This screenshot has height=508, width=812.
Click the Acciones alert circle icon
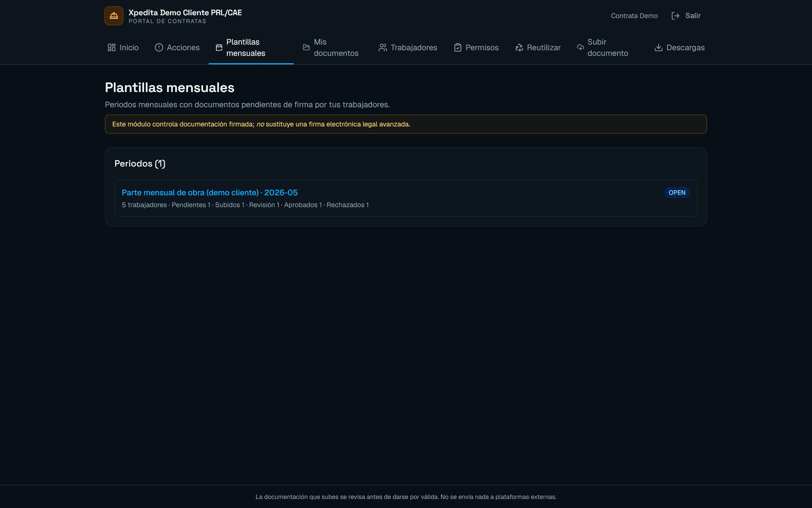click(x=159, y=47)
